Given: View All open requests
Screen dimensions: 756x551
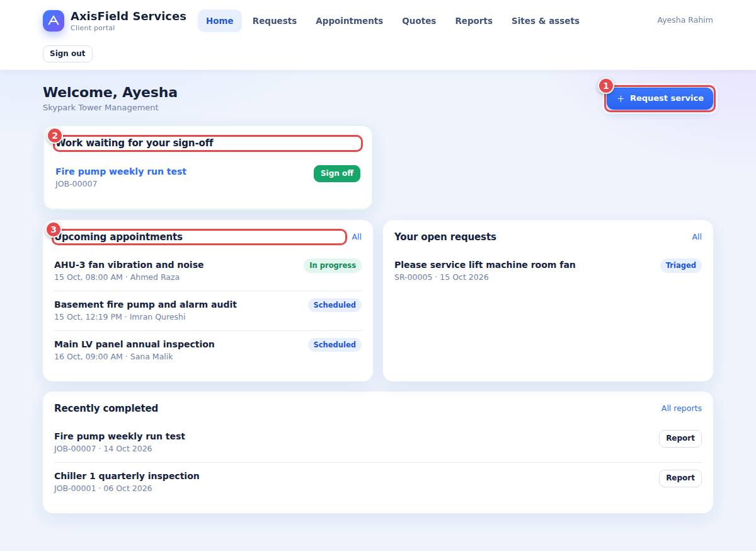Looking at the screenshot, I should point(697,237).
